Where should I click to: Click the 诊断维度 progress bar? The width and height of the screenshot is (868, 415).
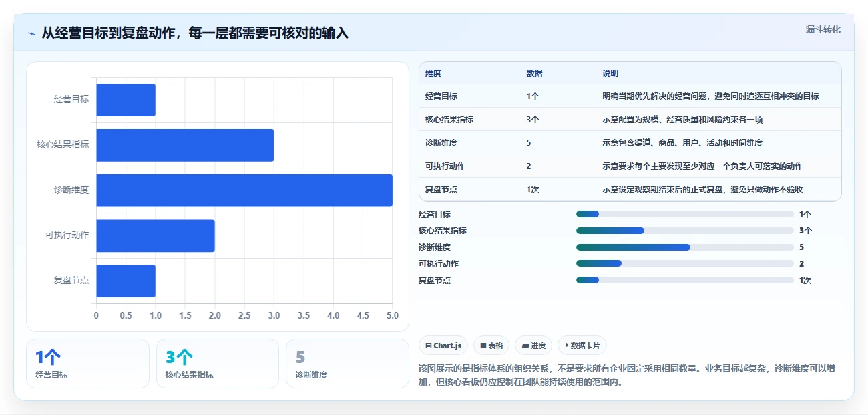click(x=684, y=247)
